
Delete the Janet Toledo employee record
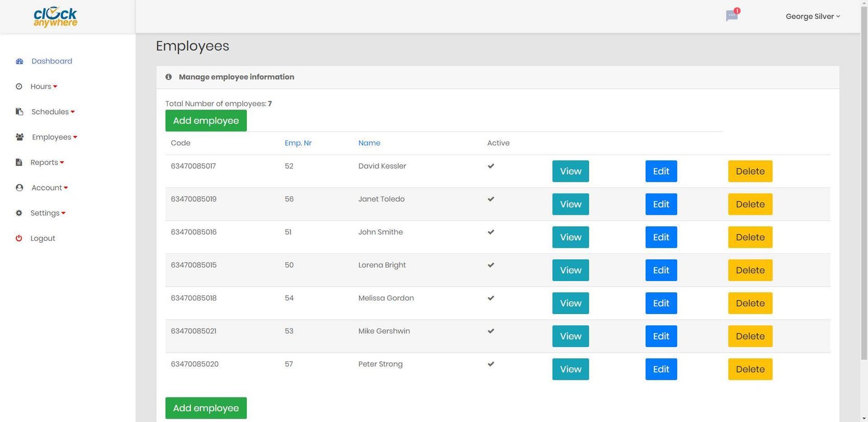click(x=750, y=204)
